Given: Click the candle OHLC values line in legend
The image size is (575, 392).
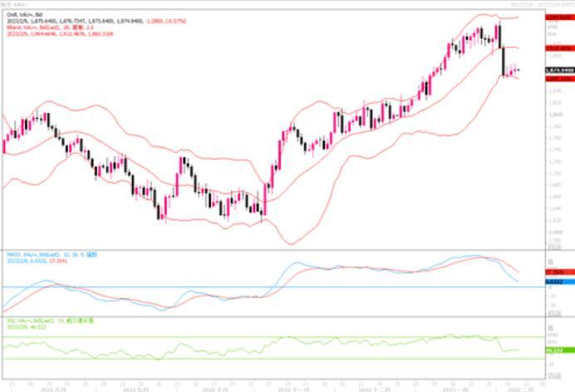Looking at the screenshot, I should click(66, 22).
